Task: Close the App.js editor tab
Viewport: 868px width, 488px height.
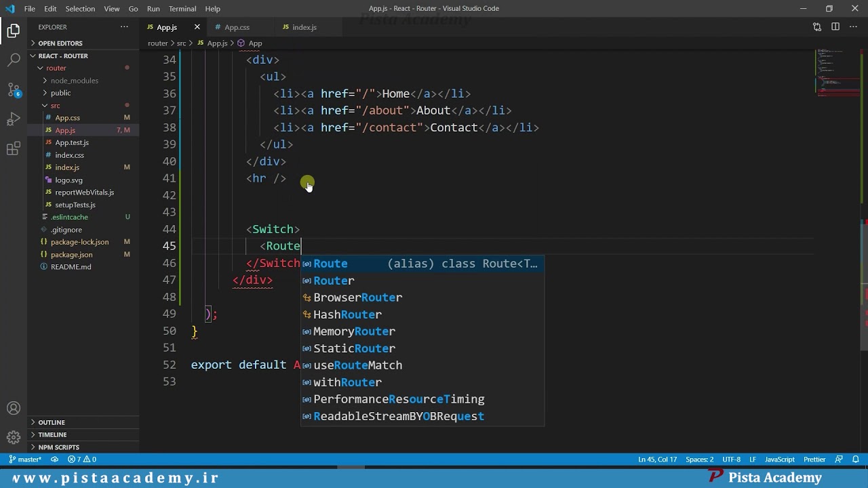Action: pos(197,27)
